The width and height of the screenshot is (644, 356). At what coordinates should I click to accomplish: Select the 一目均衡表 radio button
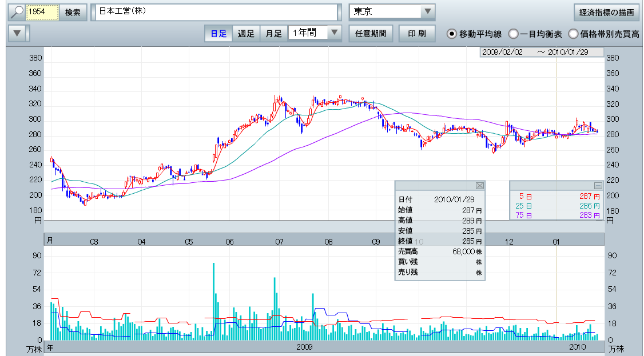(x=514, y=34)
